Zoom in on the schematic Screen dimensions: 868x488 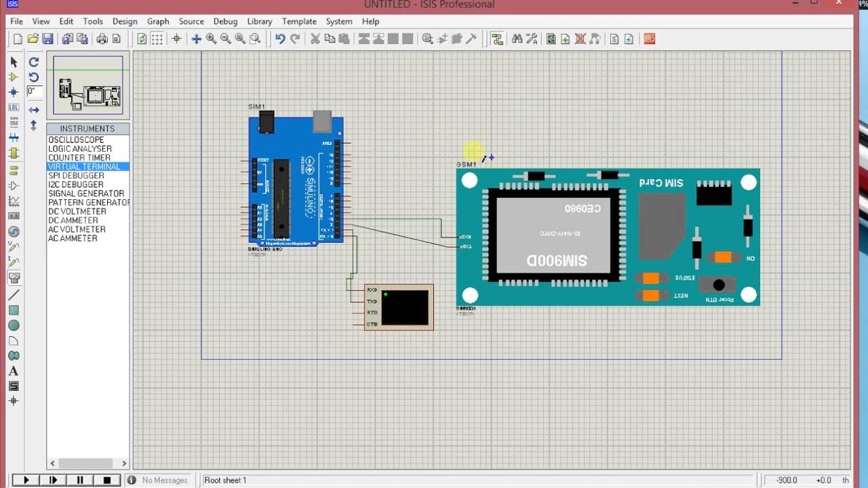point(211,39)
